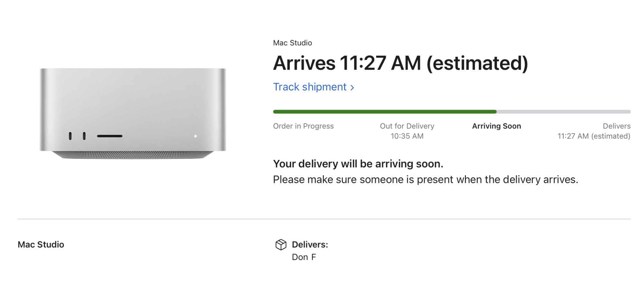Screen dimensions: 644x281
Task: Click the green filled portion of the progress bar
Action: click(384, 112)
